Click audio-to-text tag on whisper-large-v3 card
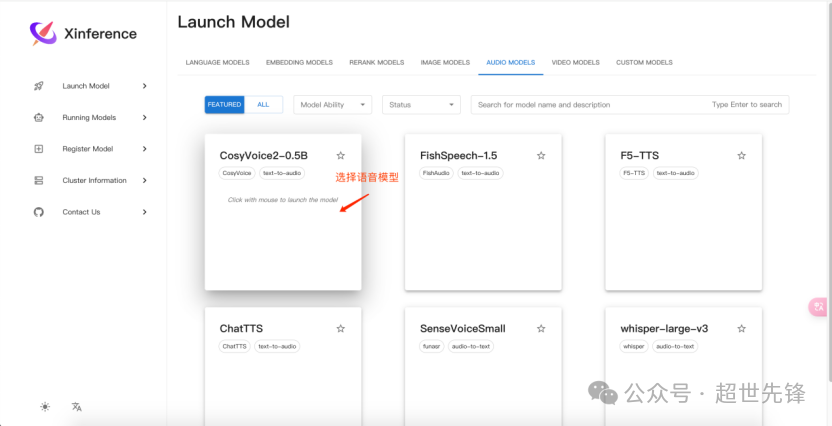832x426 pixels. click(x=675, y=346)
